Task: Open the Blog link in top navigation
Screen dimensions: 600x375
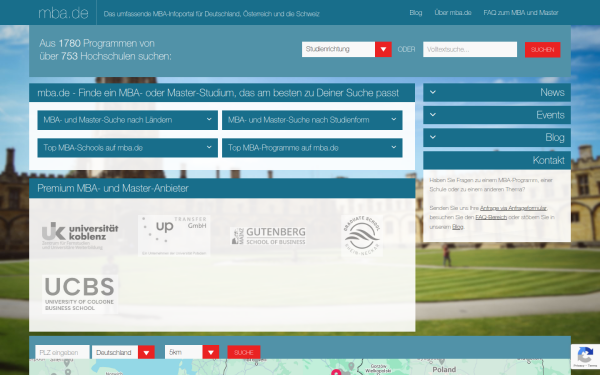Action: pyautogui.click(x=416, y=13)
